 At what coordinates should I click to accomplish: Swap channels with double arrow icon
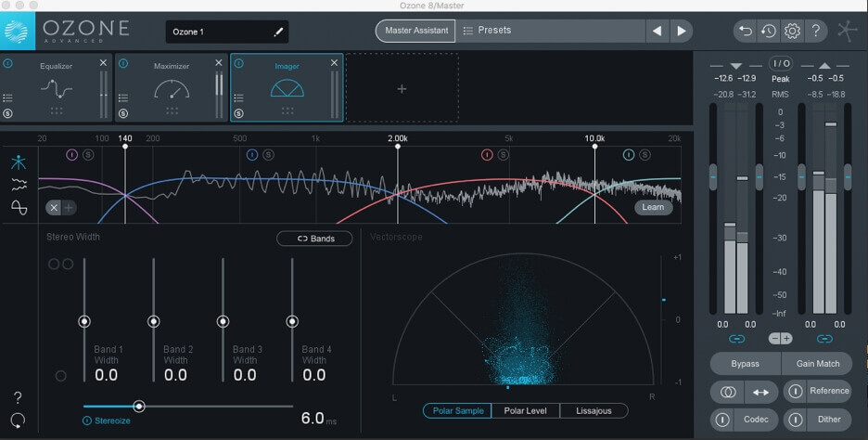761,393
